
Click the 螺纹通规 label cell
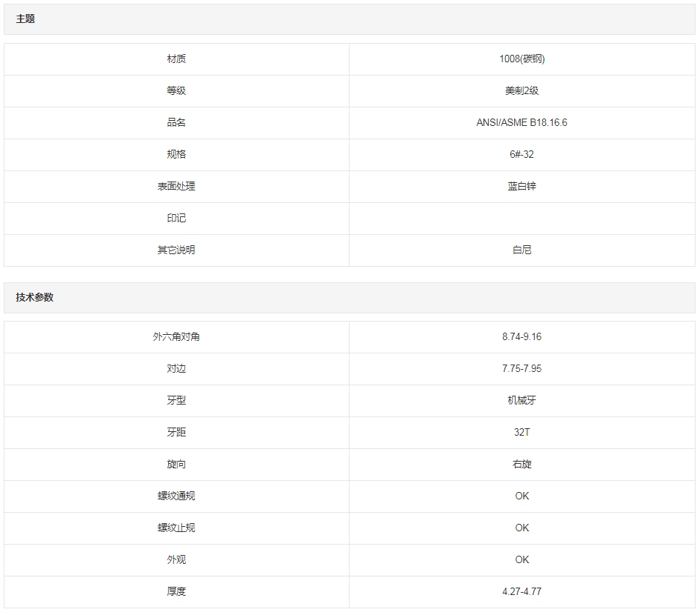176,496
